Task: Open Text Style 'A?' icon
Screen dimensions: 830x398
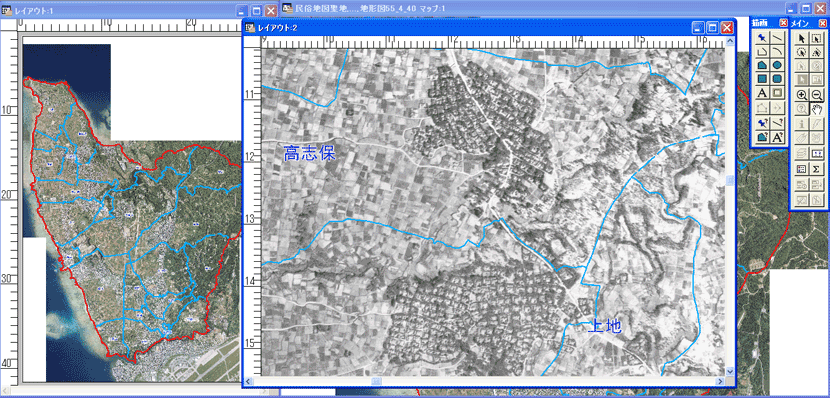Action: pyautogui.click(x=777, y=137)
